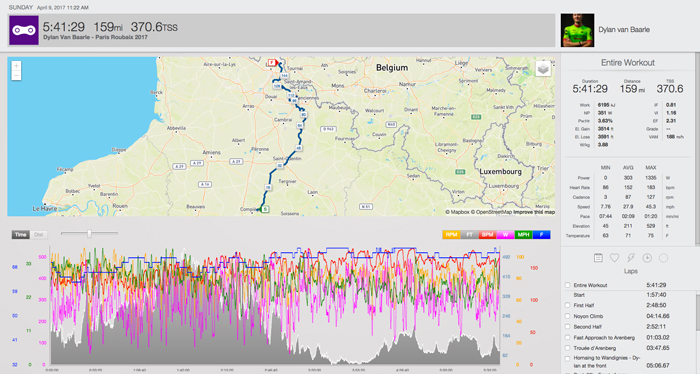Zoom out on the map
Screen dimensions: 700x374
click(16, 75)
